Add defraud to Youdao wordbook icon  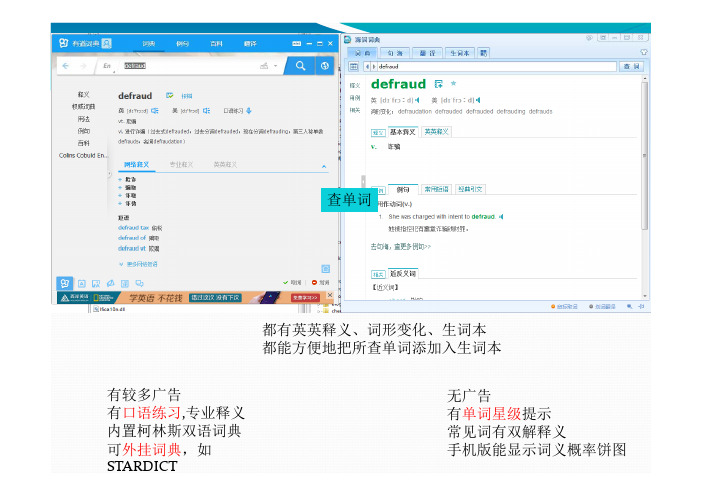point(170,95)
